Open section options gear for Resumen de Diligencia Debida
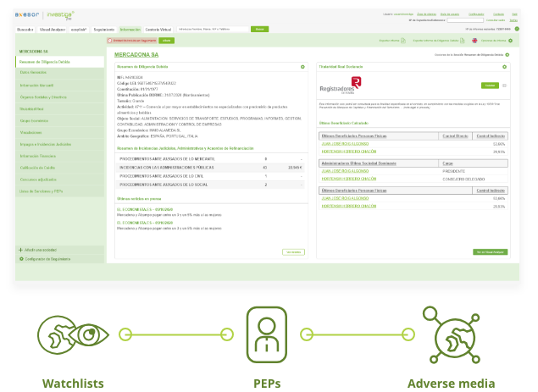The height and width of the screenshot is (392, 538). (x=507, y=55)
